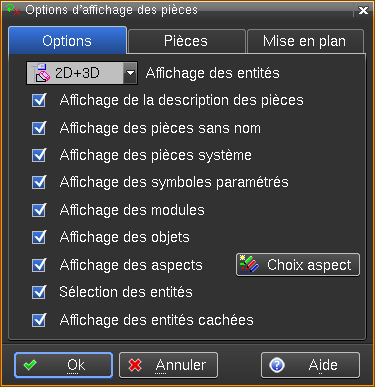Screen dimensions: 375x387
Task: Close the options dialog with the X
Action: point(363,10)
